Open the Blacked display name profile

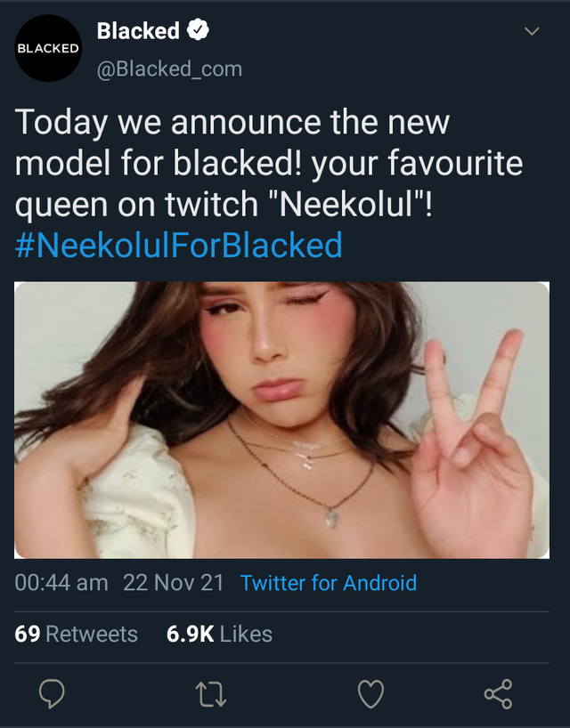point(138,31)
